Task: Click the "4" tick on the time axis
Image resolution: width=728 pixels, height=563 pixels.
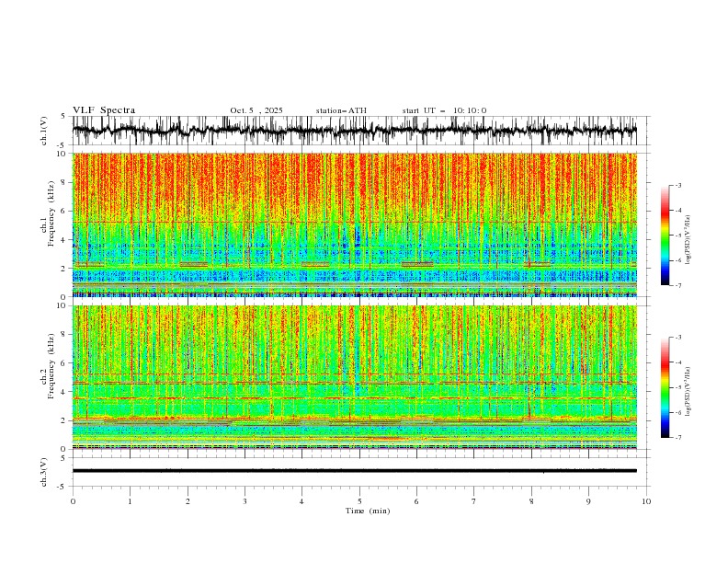Action: [x=301, y=501]
